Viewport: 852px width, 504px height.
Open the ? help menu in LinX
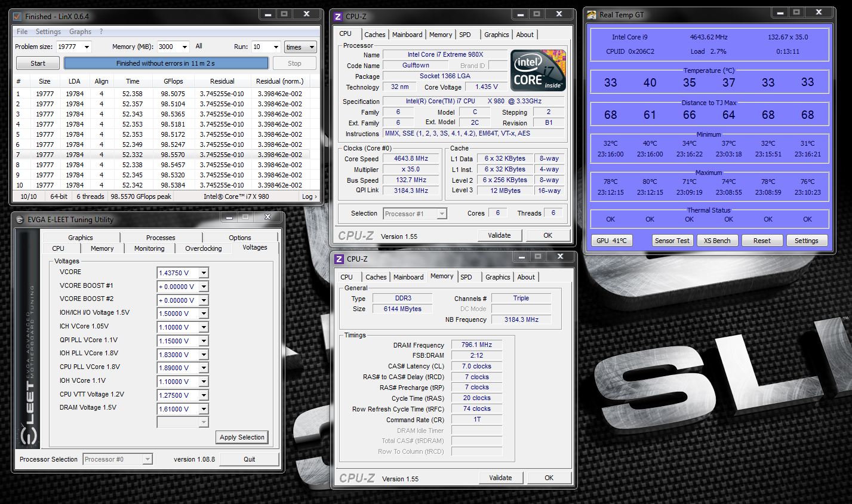point(101,32)
